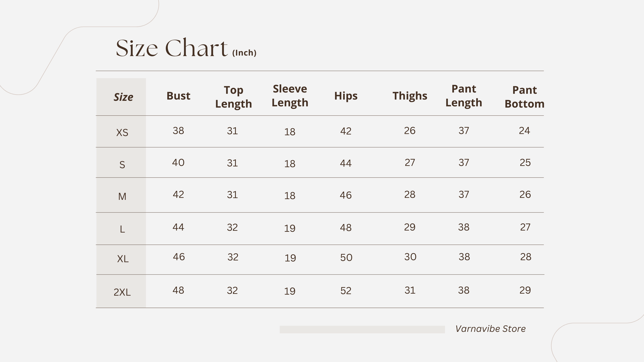This screenshot has width=644, height=362.
Task: Click the S size row label
Action: click(122, 165)
